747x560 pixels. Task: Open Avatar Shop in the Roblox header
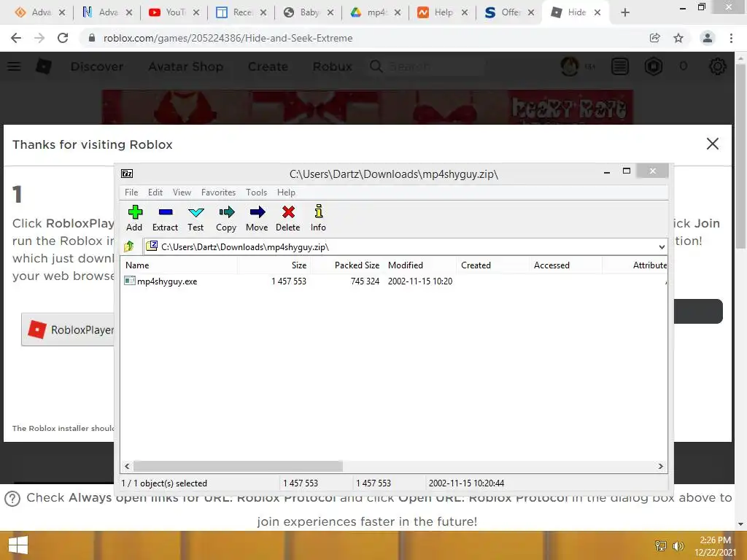point(186,66)
